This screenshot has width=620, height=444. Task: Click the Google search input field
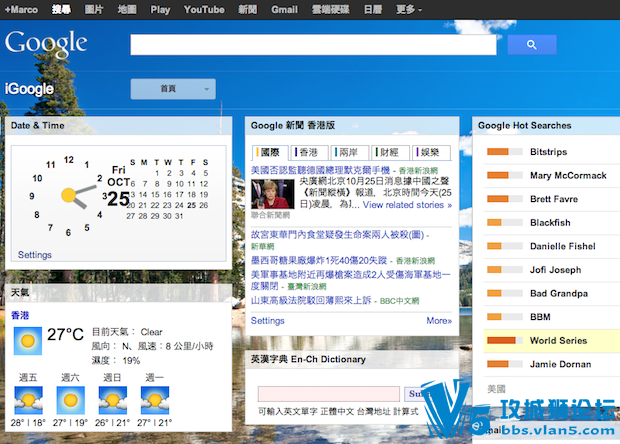click(x=313, y=45)
